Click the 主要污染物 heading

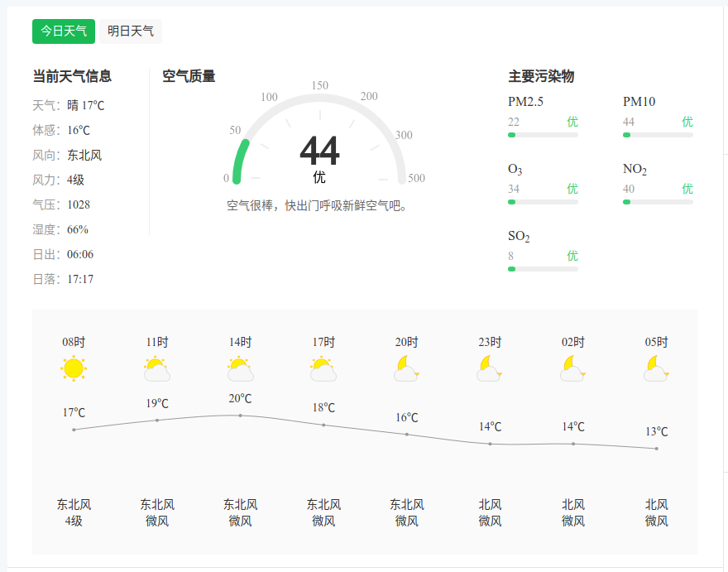click(541, 77)
